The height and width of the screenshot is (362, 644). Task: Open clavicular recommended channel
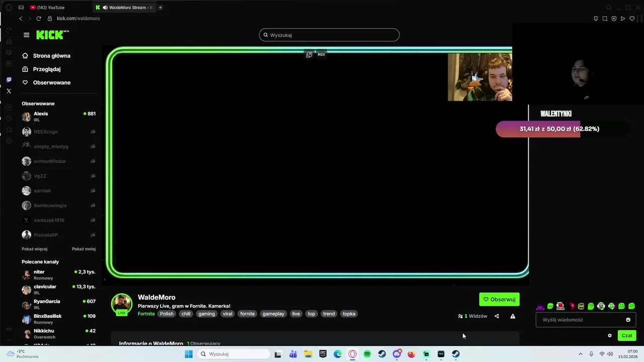[58, 290]
